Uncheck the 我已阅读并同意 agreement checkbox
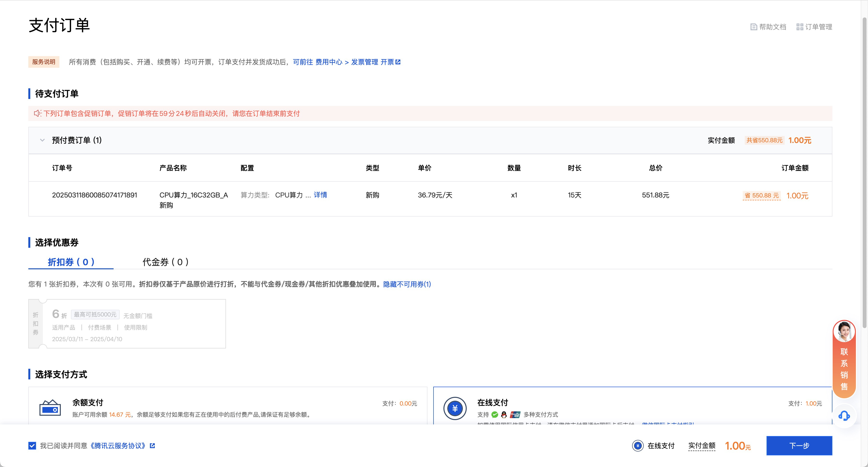 point(32,445)
